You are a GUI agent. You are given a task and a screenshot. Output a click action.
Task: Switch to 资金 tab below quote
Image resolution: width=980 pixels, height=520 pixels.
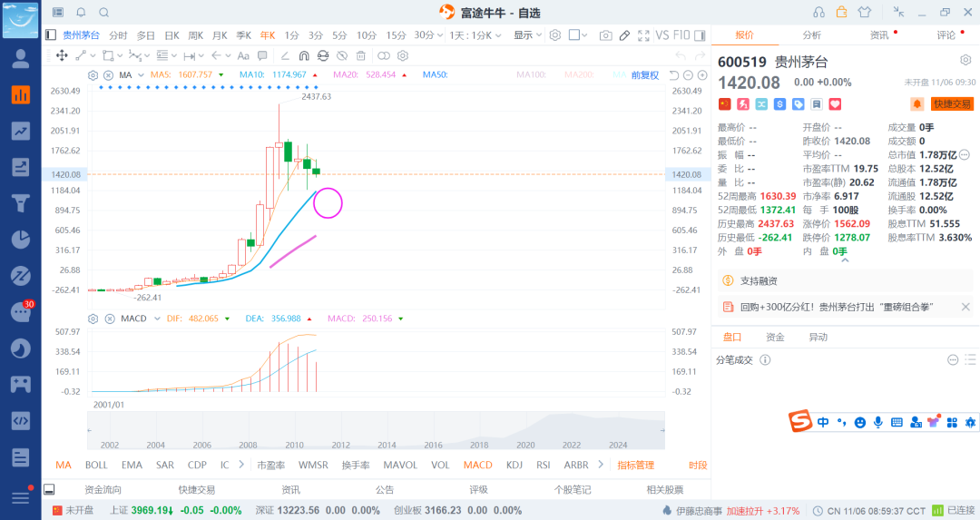775,337
